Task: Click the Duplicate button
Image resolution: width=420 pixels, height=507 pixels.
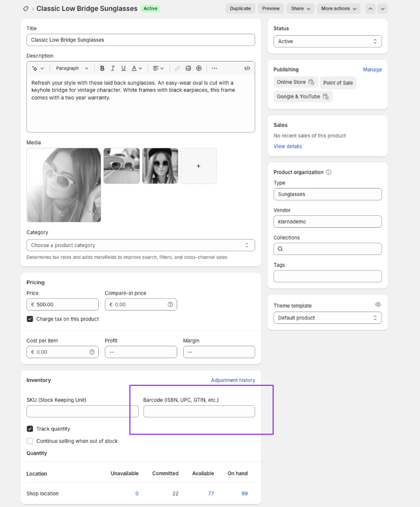Action: (240, 8)
